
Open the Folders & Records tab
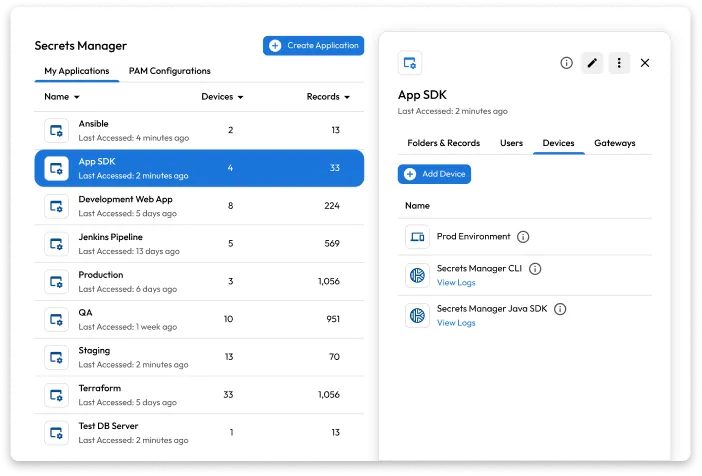pos(444,143)
